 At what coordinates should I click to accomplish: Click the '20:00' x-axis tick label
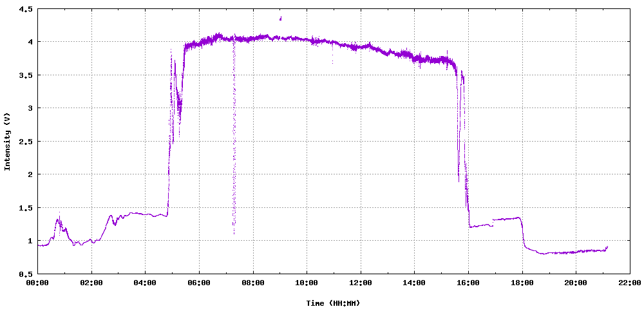[x=576, y=283]
